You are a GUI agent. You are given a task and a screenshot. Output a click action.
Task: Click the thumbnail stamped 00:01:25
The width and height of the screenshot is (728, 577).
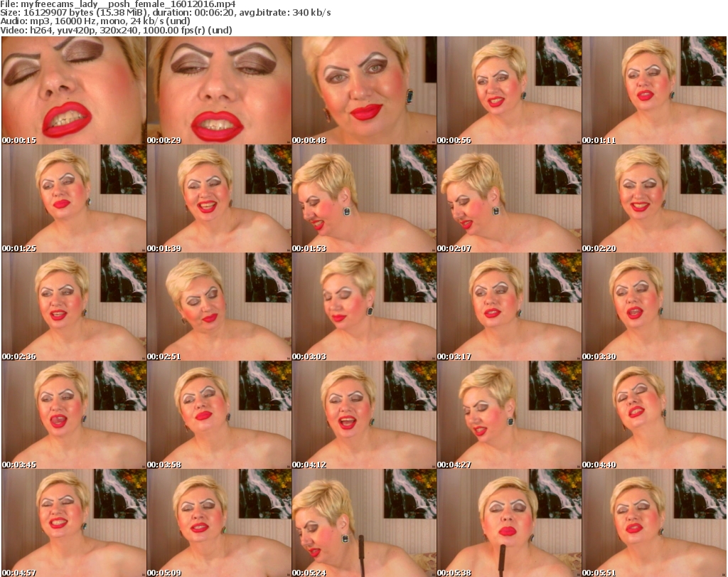[74, 198]
